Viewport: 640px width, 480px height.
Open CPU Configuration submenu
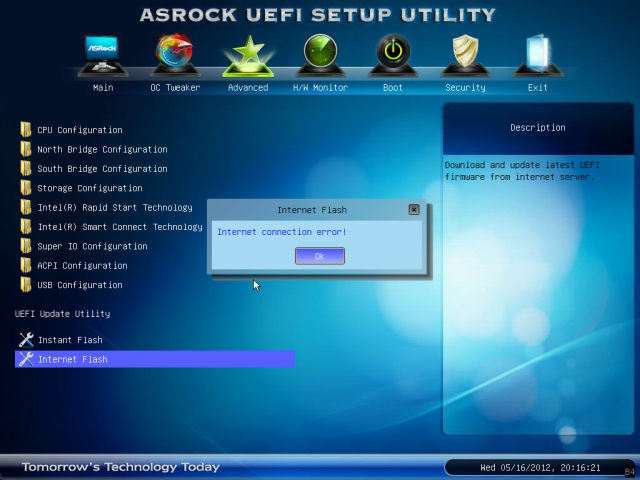pos(80,130)
